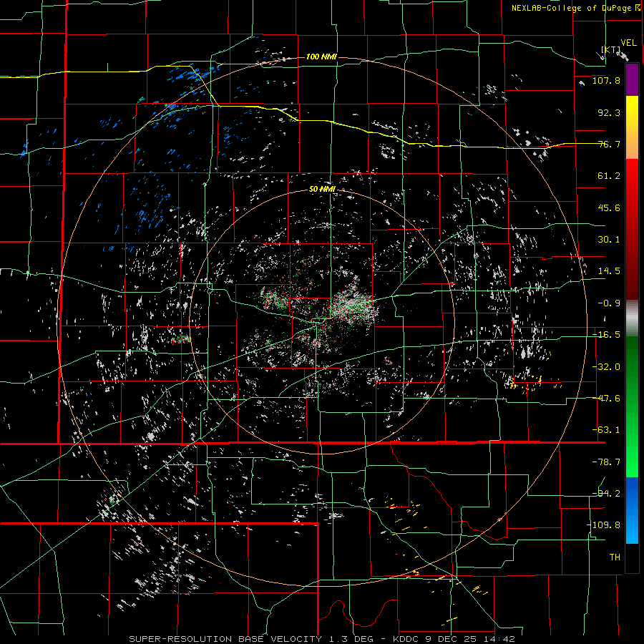Screen dimensions: 644x644
Task: Pick the purple segment of velocity color bar
Action: 632,80
